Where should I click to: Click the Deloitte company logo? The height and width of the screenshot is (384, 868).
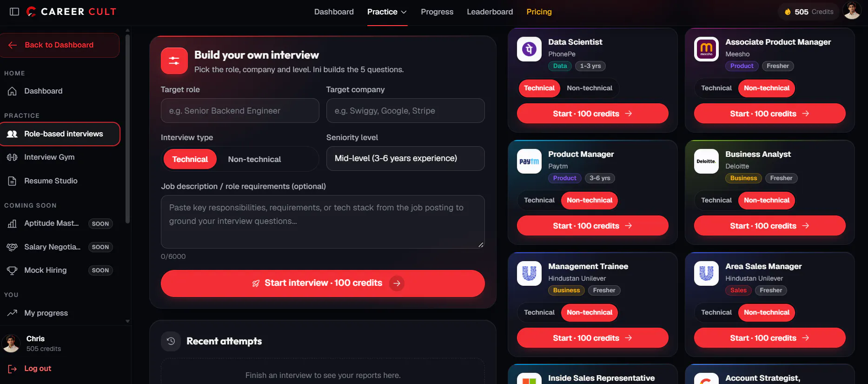706,161
